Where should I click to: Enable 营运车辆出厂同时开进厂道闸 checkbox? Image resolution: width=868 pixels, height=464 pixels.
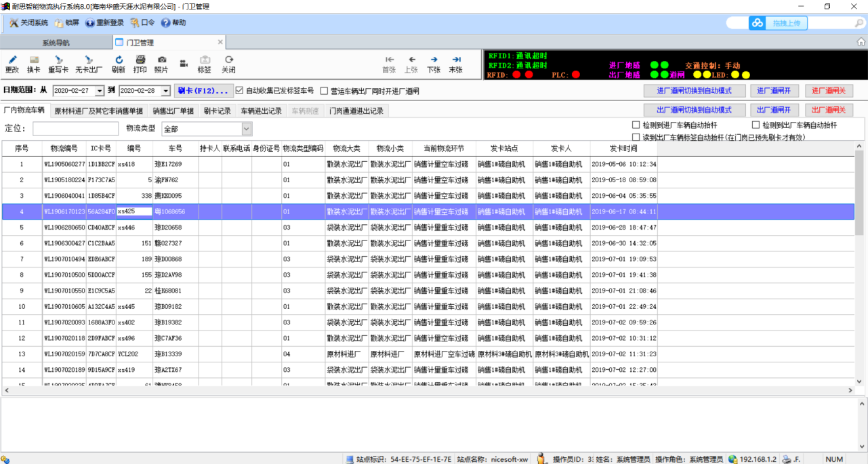point(325,91)
